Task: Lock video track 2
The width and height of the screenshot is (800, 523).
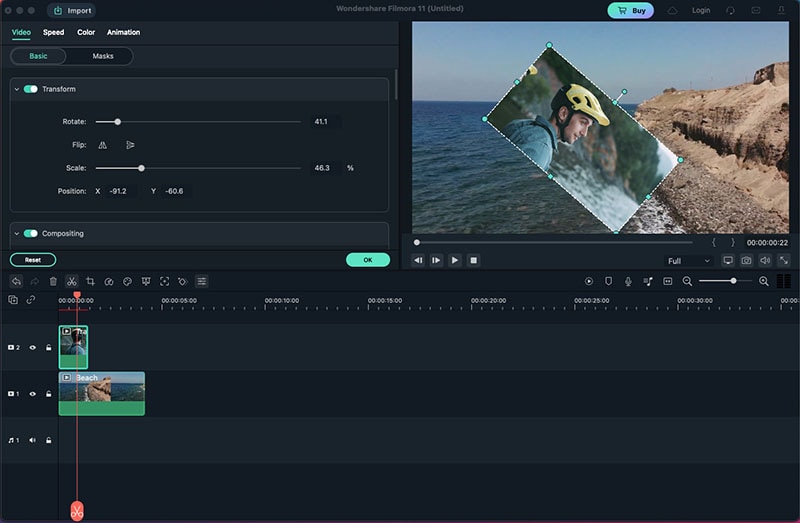Action: pos(48,347)
